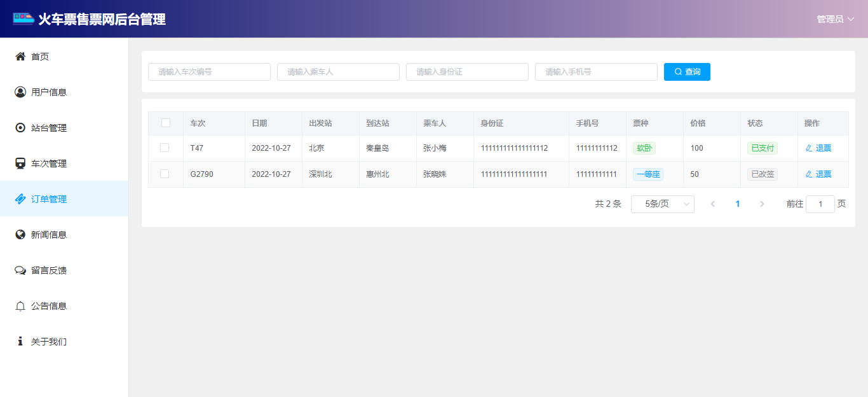Open 关于我们 from the sidebar menu

pos(49,342)
